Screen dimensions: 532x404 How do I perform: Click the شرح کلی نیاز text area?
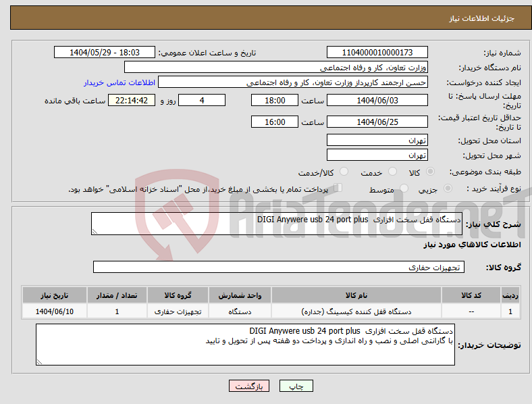point(277,224)
